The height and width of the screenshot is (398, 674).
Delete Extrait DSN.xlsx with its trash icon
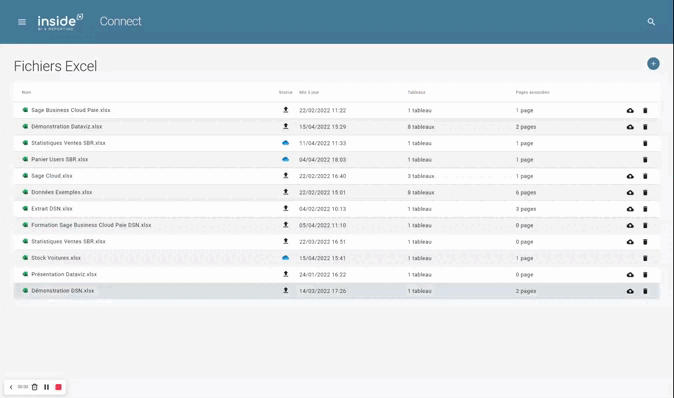pyautogui.click(x=645, y=209)
